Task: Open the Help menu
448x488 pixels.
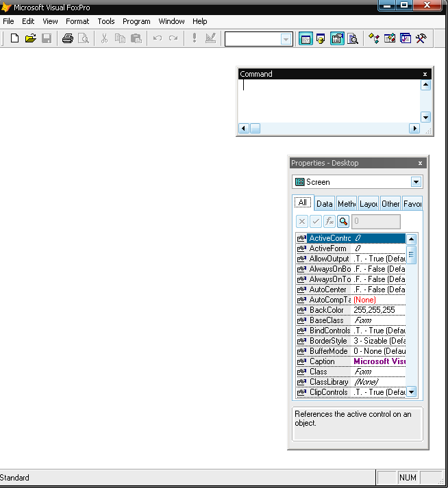Action: tap(200, 21)
